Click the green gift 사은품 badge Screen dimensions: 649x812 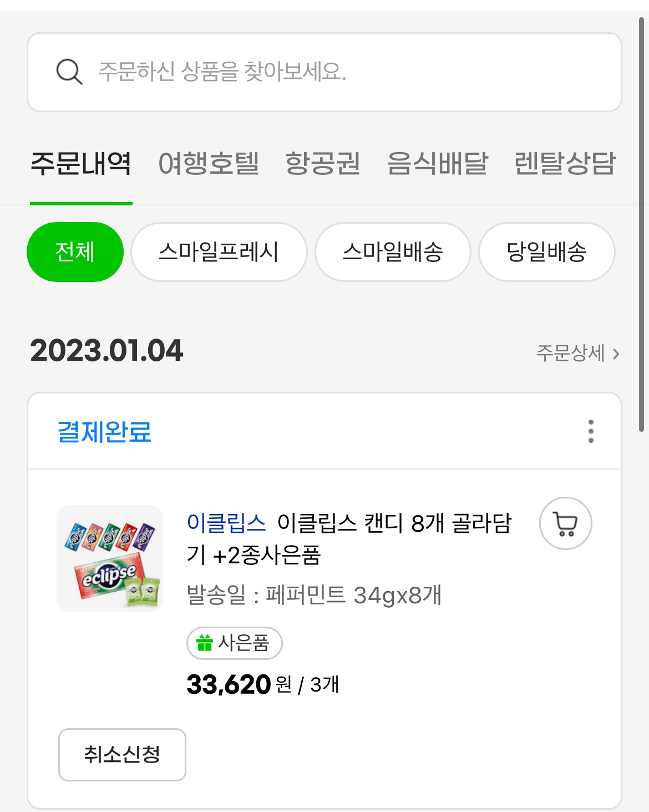[235, 643]
